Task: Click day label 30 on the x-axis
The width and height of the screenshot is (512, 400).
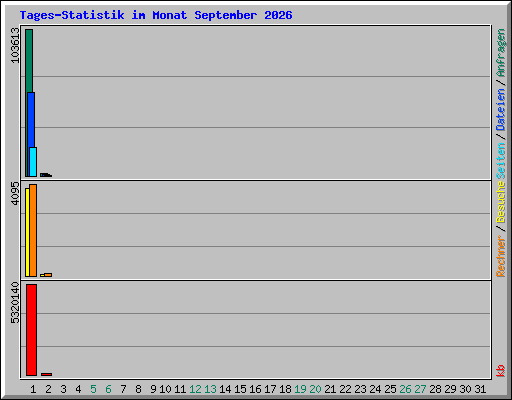Action: pyautogui.click(x=465, y=389)
